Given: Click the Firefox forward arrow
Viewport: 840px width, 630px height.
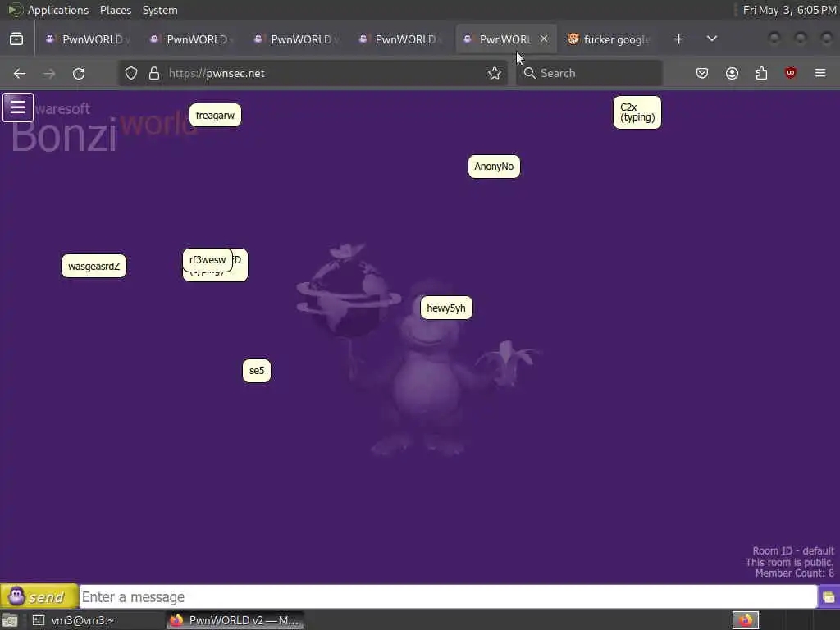Looking at the screenshot, I should tap(49, 73).
